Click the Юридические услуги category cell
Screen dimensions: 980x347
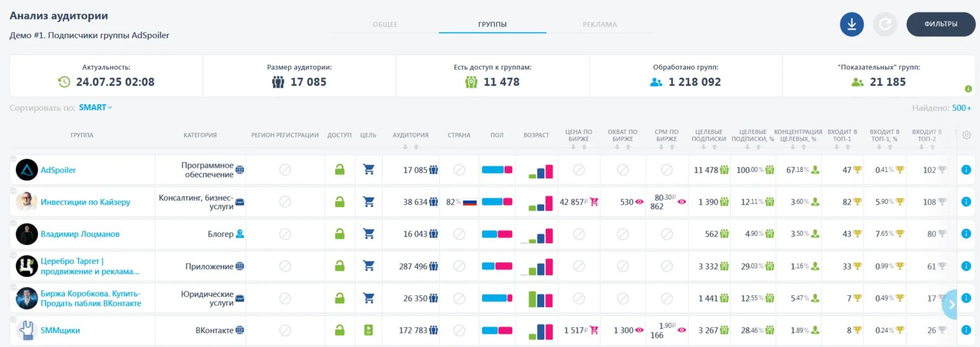(201, 298)
